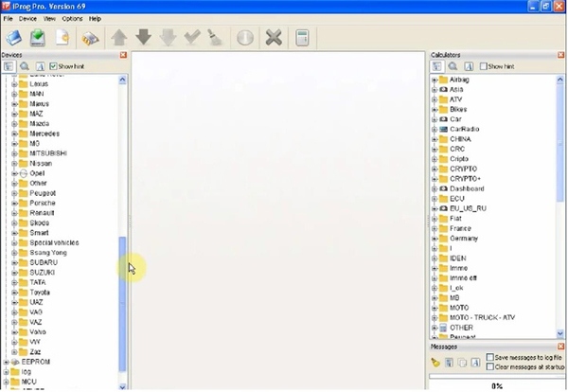Click the broom icon in Messages panel
Viewport: 568px width, 392px height.
435,363
